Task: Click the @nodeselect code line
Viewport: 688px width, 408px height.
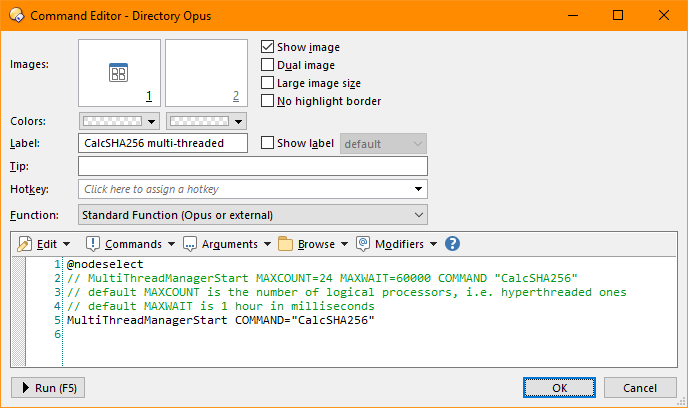Action: (x=105, y=264)
